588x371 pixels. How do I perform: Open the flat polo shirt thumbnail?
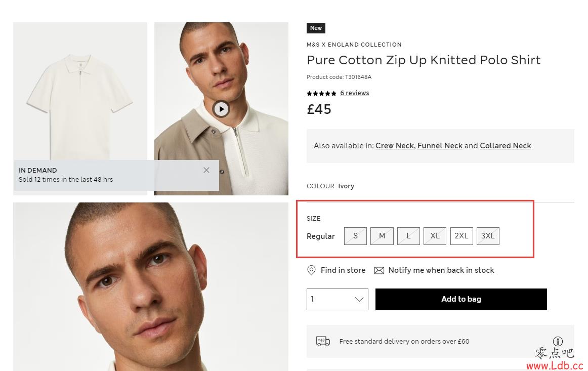tap(80, 91)
